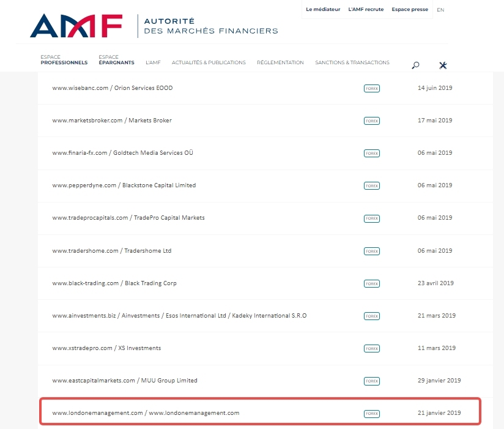Open the Espace Professionnels menu
The height and width of the screenshot is (429, 504).
tap(64, 60)
